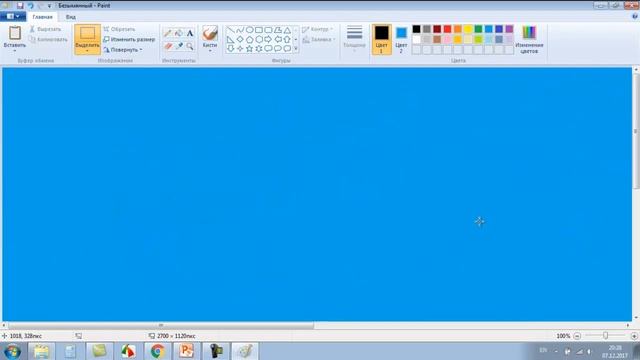640x360 pixels.
Task: Click Изменить размер resize button
Action: coord(129,40)
